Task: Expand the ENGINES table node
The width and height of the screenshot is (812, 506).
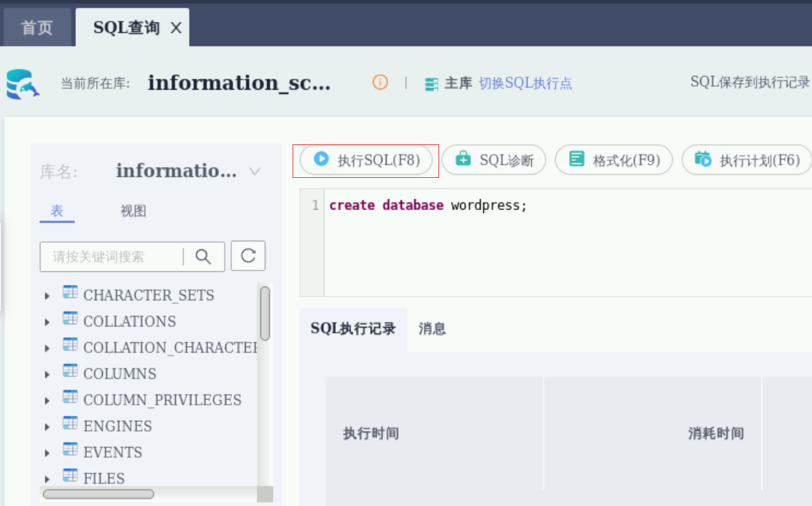Action: 47,427
